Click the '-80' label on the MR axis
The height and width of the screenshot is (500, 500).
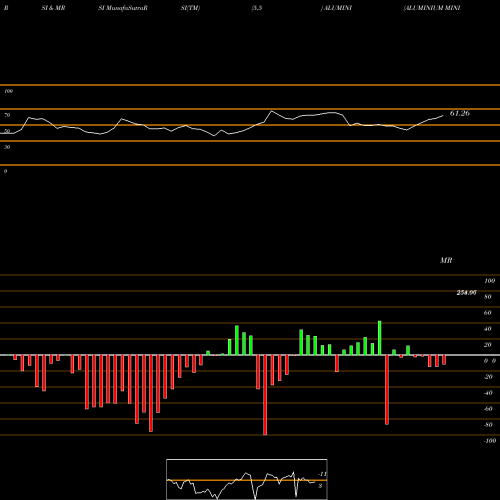[x=488, y=425]
